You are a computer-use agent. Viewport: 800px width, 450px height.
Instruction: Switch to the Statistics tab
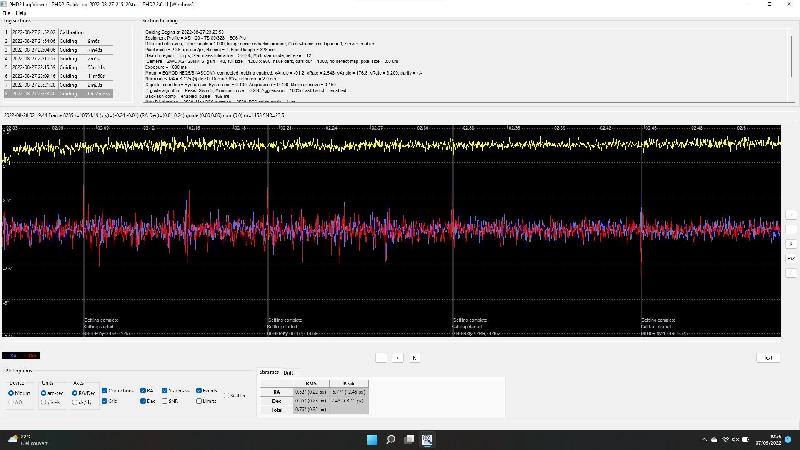tap(269, 372)
